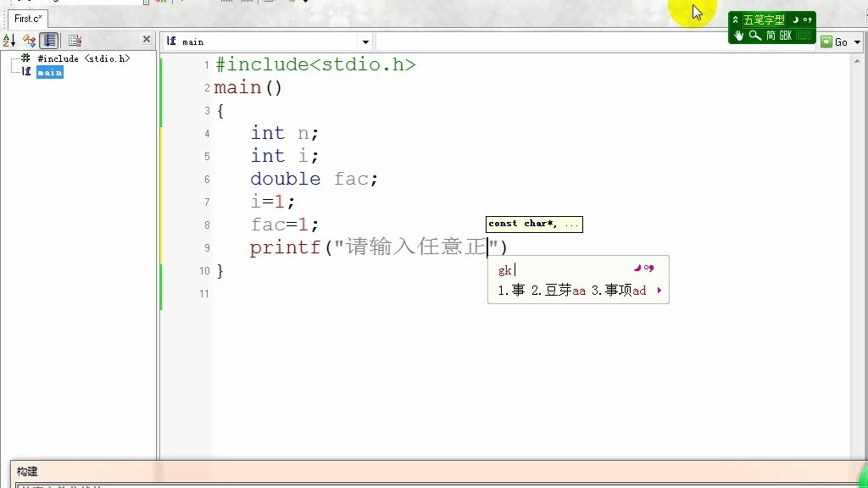The height and width of the screenshot is (488, 868).
Task: Open the soft keyboard icon in IME bar
Action: tap(804, 36)
